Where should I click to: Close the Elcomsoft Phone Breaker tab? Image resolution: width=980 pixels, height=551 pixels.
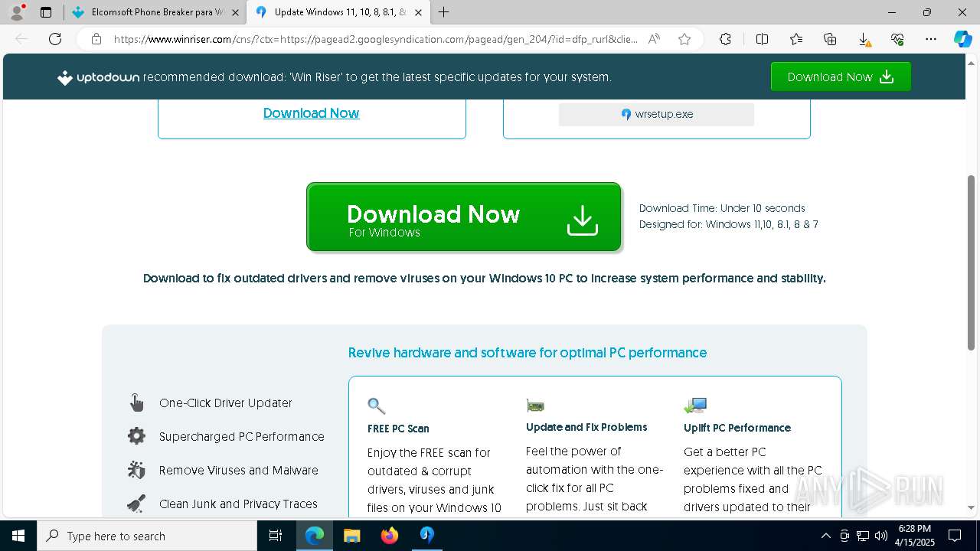click(x=235, y=12)
